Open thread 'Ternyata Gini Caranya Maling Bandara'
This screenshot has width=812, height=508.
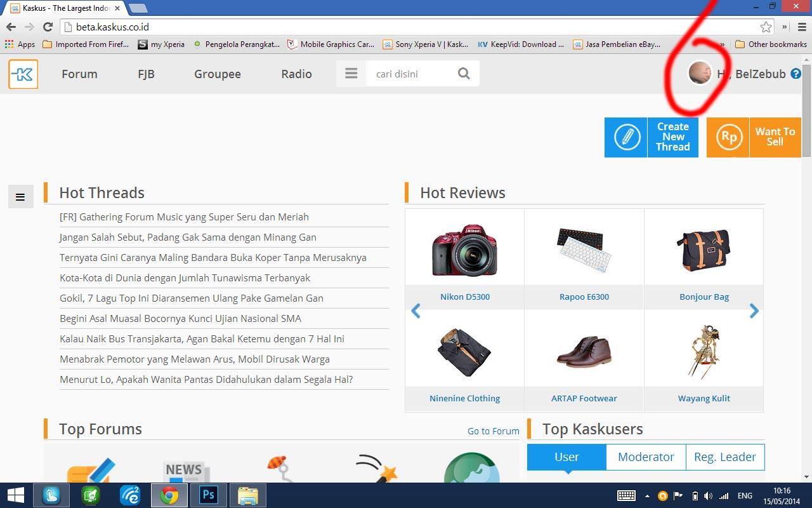click(213, 257)
